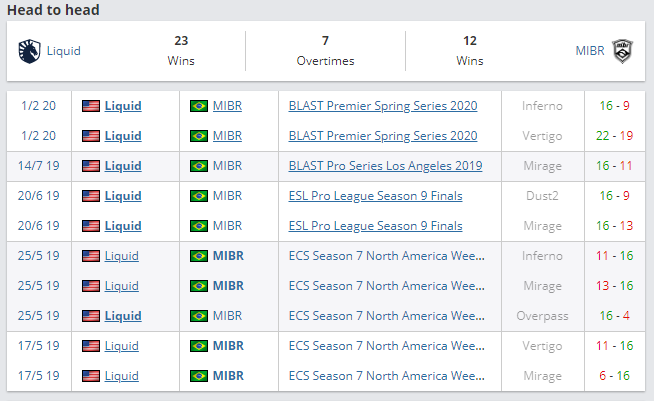Click the Dust2 map label
This screenshot has width=654, height=401.
(542, 196)
